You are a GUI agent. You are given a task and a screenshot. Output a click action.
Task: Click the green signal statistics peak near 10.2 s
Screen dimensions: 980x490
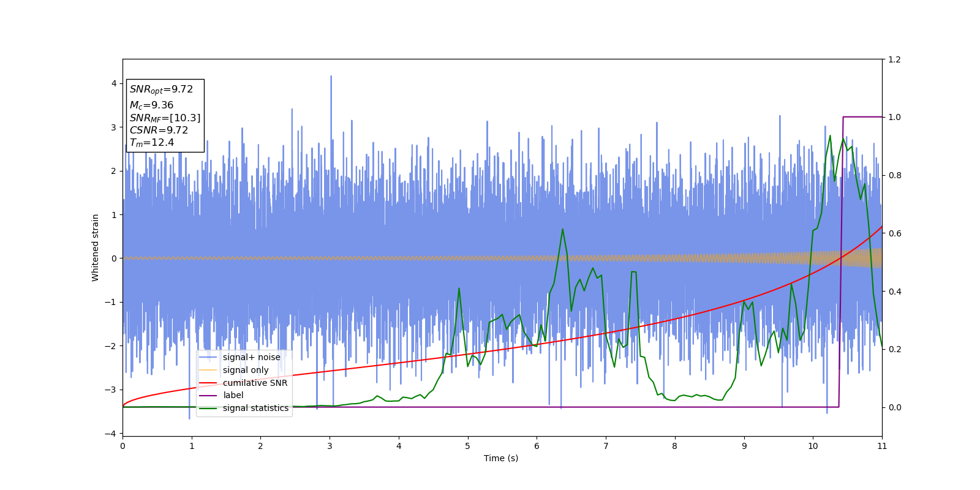click(830, 136)
